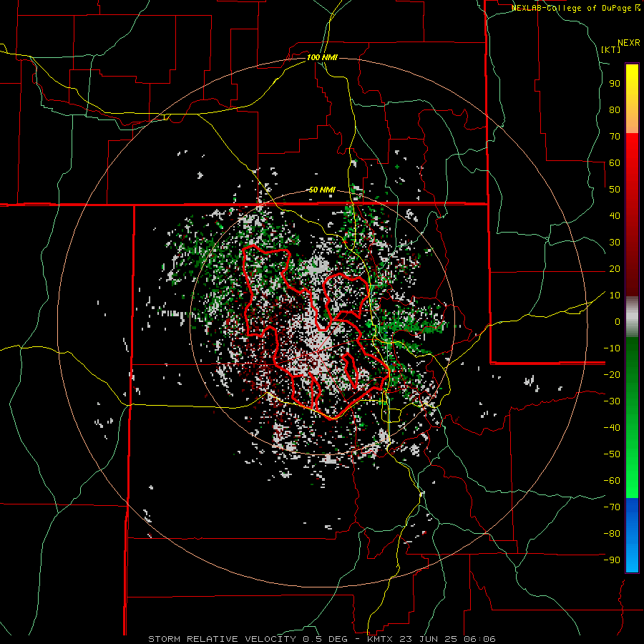Click the 0.5 DEG elevation text
644x644 pixels.
point(326,639)
